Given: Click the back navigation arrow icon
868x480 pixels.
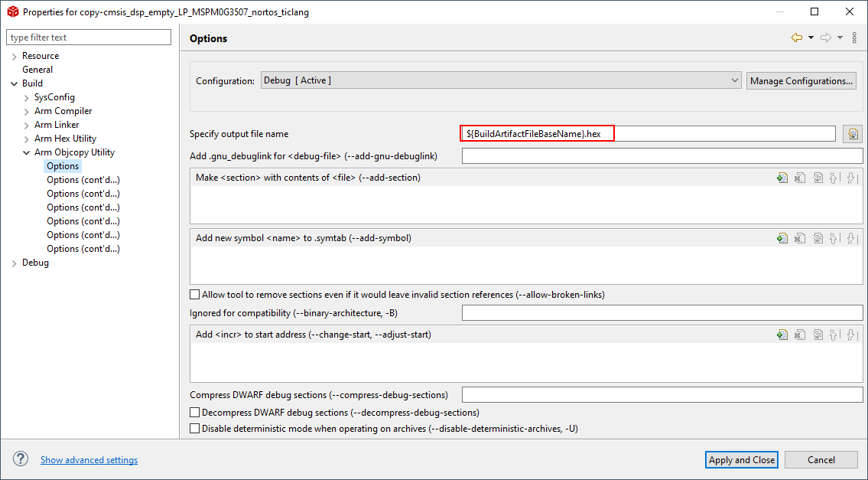Looking at the screenshot, I should click(797, 38).
